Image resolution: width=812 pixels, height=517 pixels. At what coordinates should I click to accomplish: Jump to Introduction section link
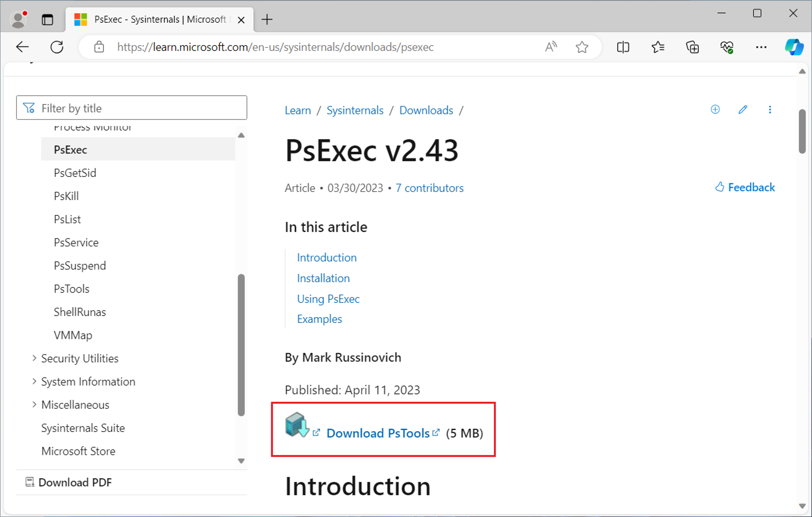pyautogui.click(x=326, y=258)
